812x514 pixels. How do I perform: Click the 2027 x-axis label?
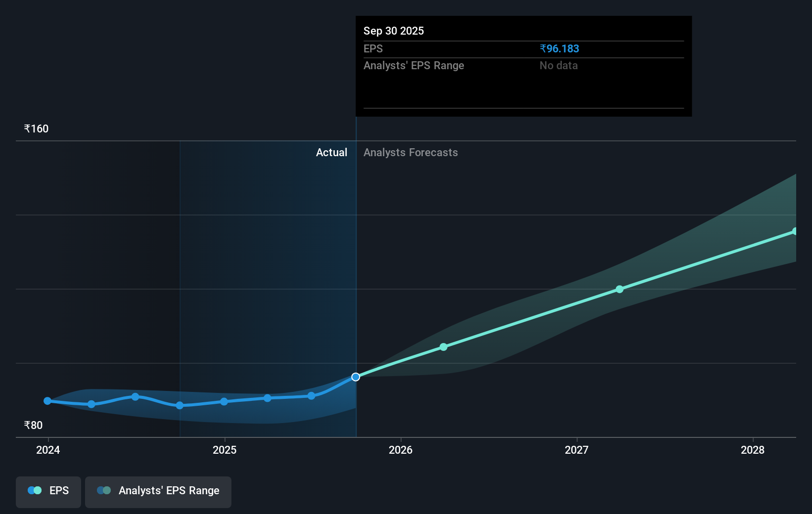click(x=577, y=450)
